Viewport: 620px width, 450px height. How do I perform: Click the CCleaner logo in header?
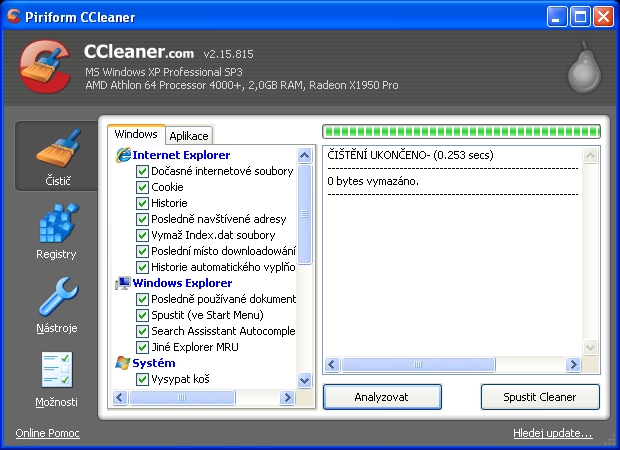tap(46, 70)
